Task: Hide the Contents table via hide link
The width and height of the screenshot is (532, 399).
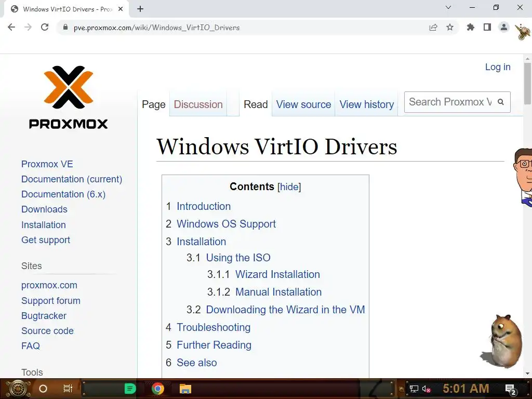Action: point(289,187)
